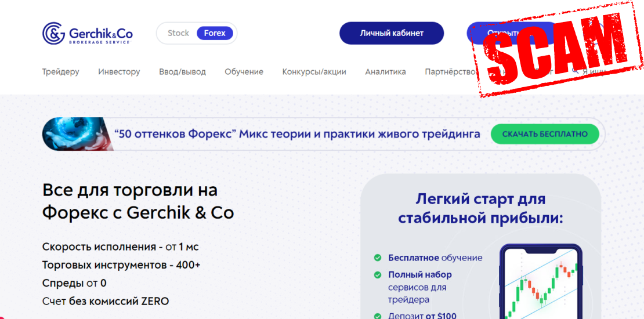Open the Ввод/вывод menu
Viewport: 644px width, 319px height.
click(182, 72)
